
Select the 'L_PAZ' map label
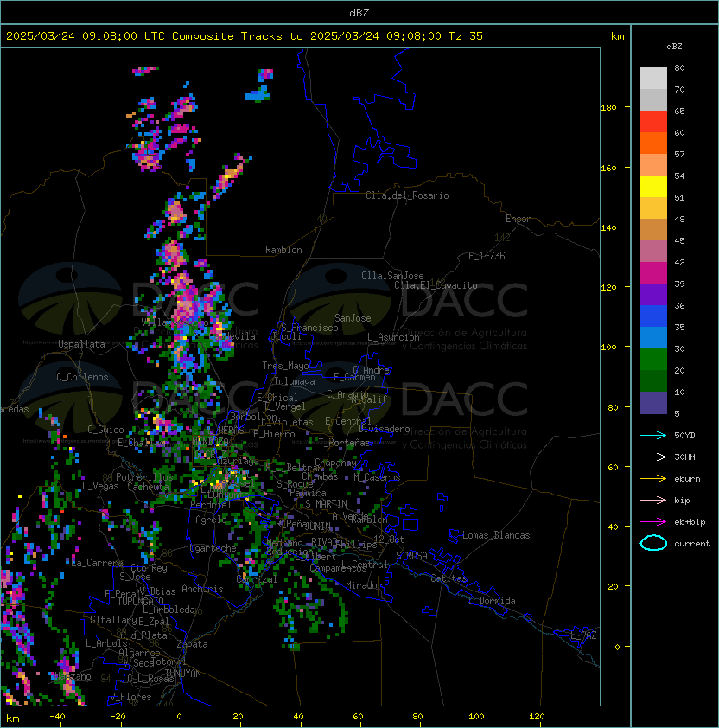coord(583,635)
